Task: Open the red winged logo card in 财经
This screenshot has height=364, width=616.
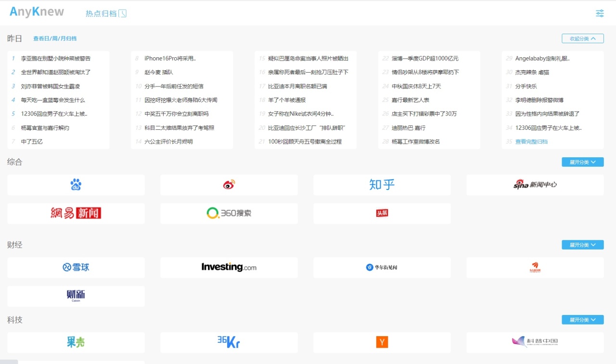Action: coord(535,267)
